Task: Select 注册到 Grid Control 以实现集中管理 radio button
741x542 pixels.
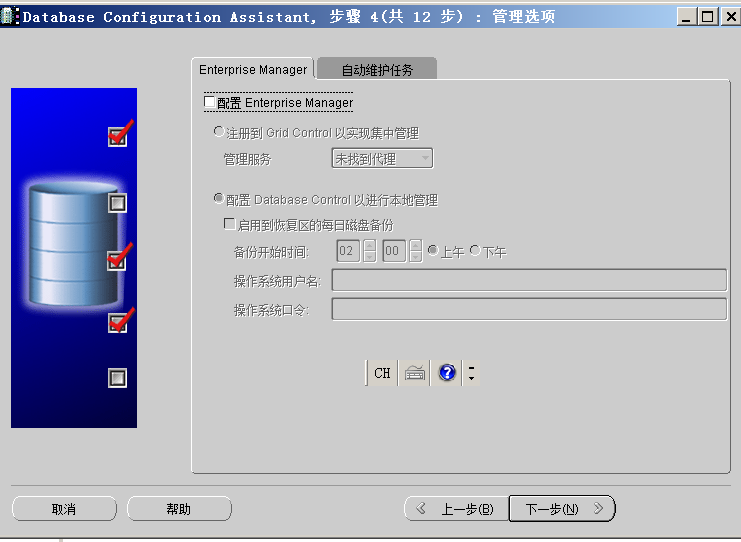Action: tap(219, 131)
